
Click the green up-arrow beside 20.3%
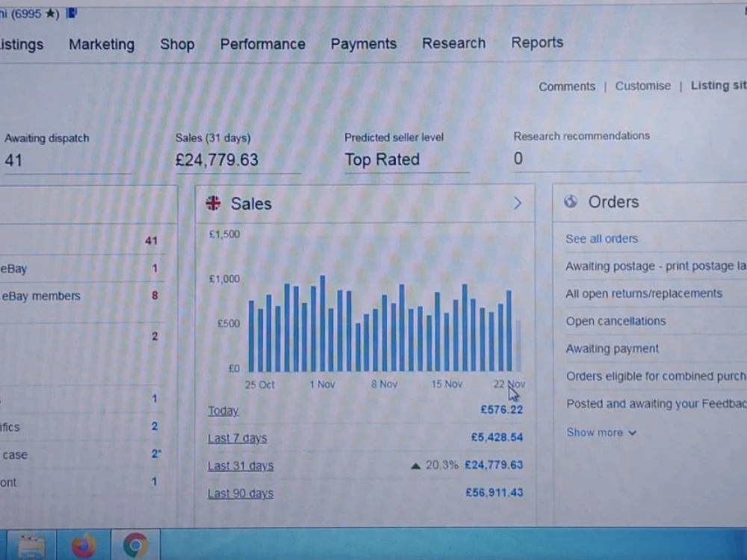(x=415, y=464)
